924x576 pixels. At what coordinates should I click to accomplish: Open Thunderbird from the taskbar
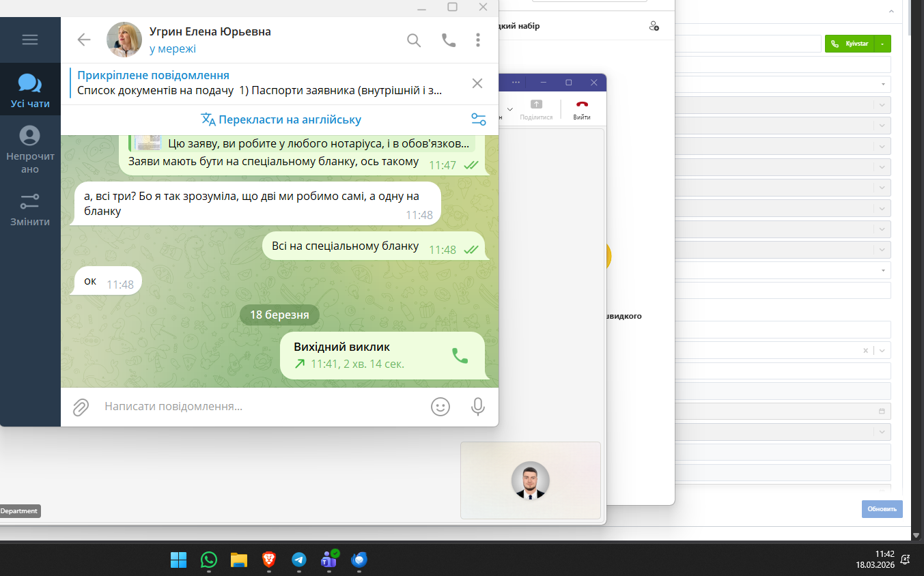coord(359,560)
